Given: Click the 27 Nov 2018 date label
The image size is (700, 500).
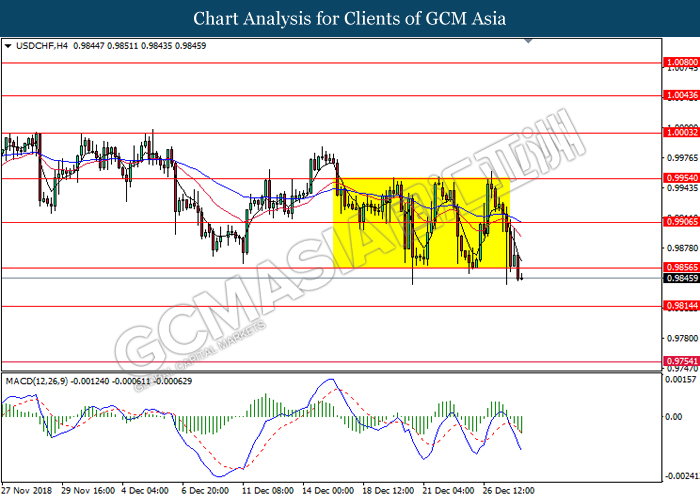Looking at the screenshot, I should (x=26, y=491).
